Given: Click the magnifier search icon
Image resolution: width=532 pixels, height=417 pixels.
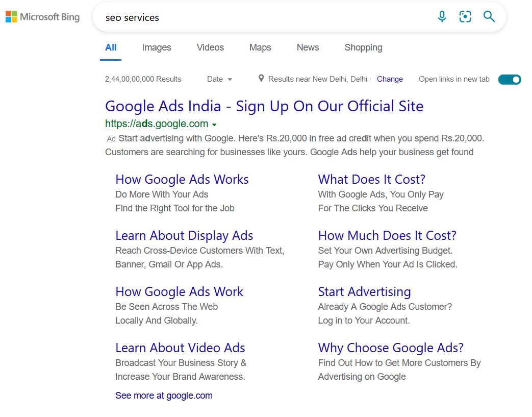Looking at the screenshot, I should click(489, 16).
